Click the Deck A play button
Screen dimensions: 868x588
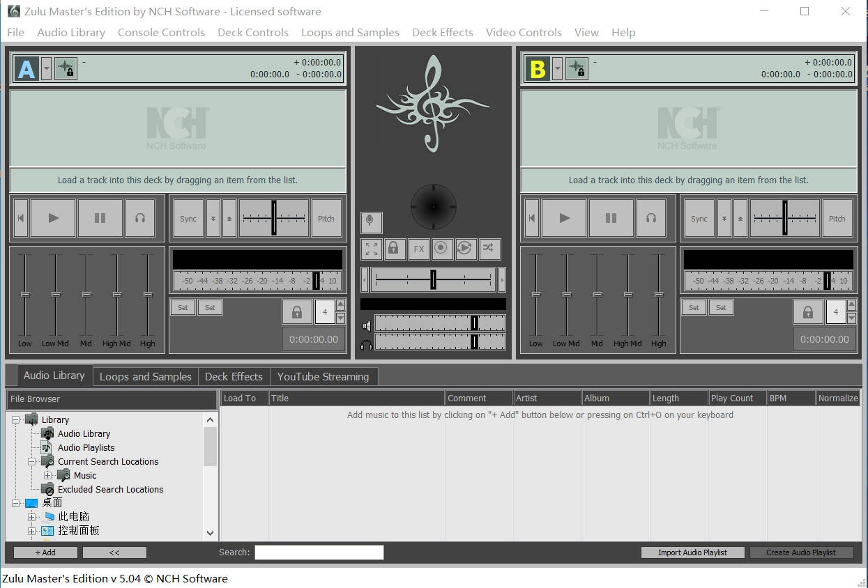(54, 218)
